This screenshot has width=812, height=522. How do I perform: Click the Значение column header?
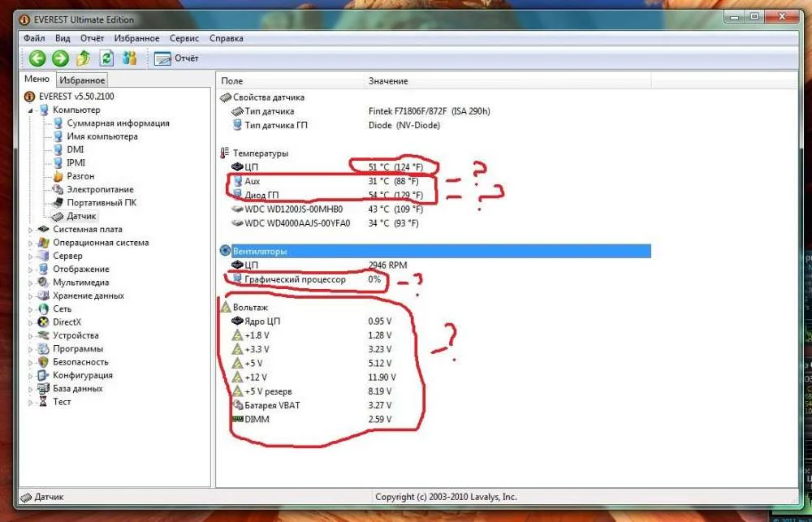click(508, 81)
